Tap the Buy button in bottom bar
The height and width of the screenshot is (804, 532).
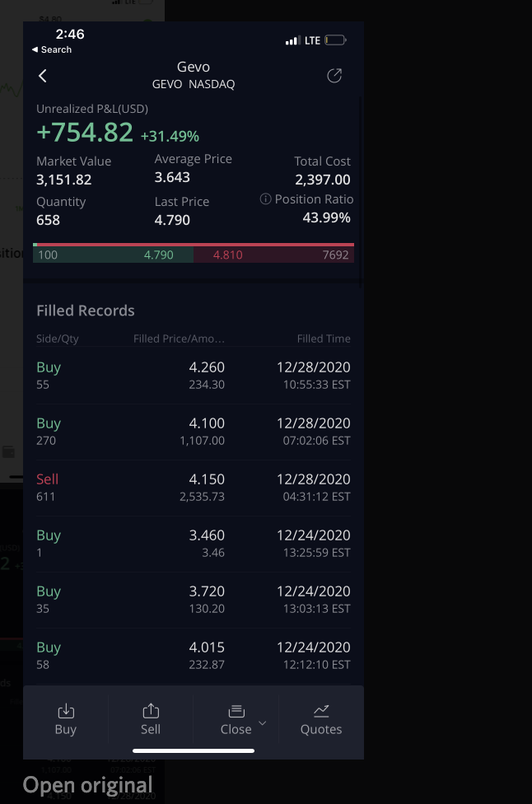66,720
